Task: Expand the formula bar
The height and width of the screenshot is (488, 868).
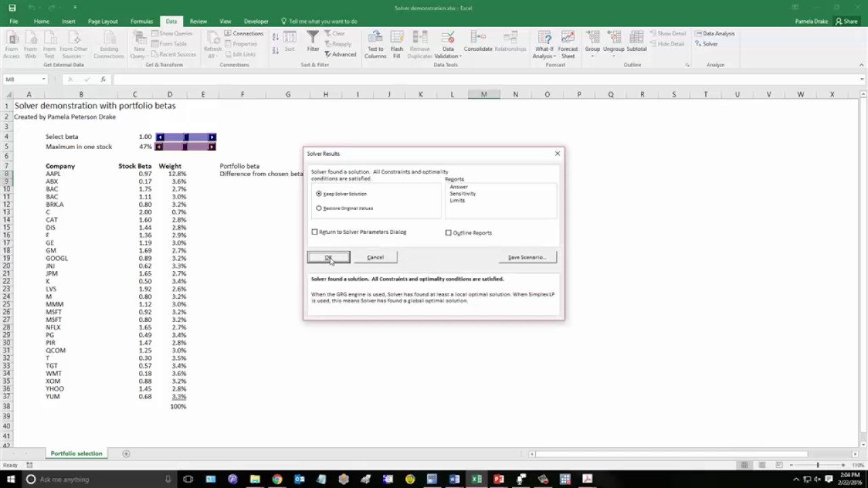Action: pos(862,79)
